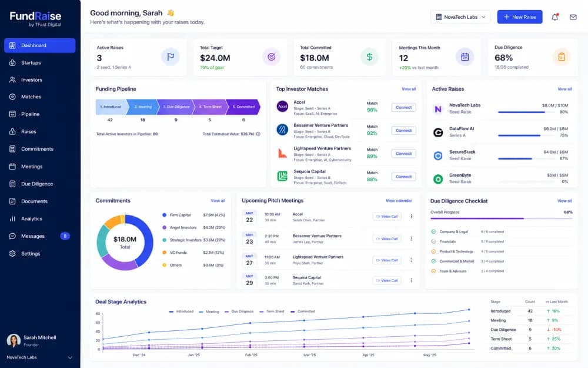The width and height of the screenshot is (588, 368).
Task: Click the DataFlow AI logo
Action: point(437,132)
